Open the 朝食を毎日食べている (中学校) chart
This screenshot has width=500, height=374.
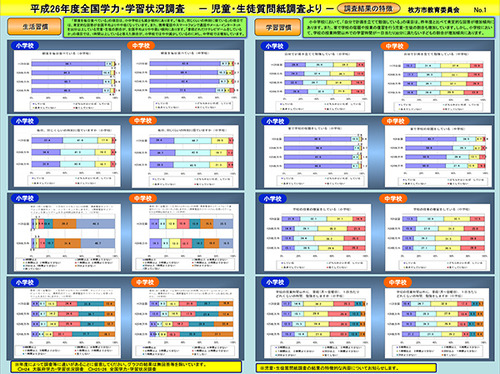(x=186, y=81)
